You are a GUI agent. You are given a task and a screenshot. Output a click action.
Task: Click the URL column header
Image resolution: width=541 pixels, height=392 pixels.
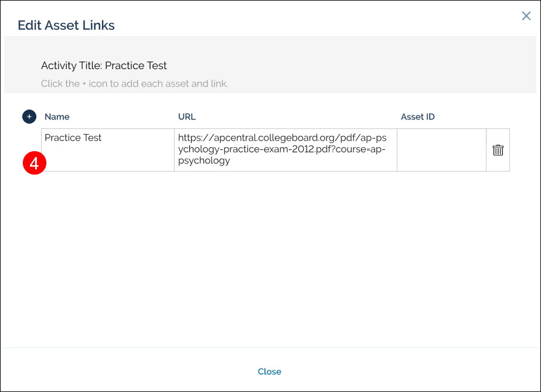pos(186,117)
